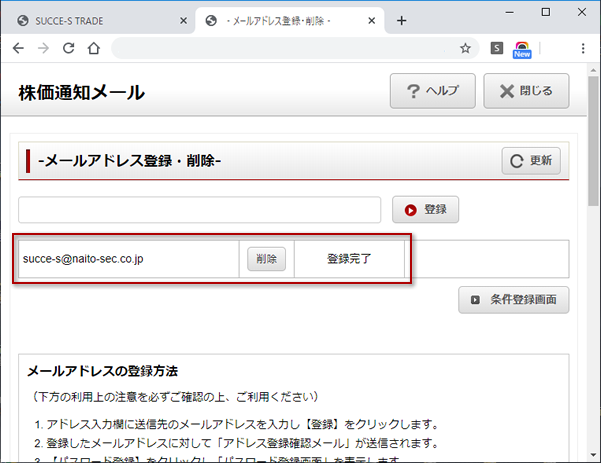
Task: Open the extension icon with New badge
Action: [522, 48]
